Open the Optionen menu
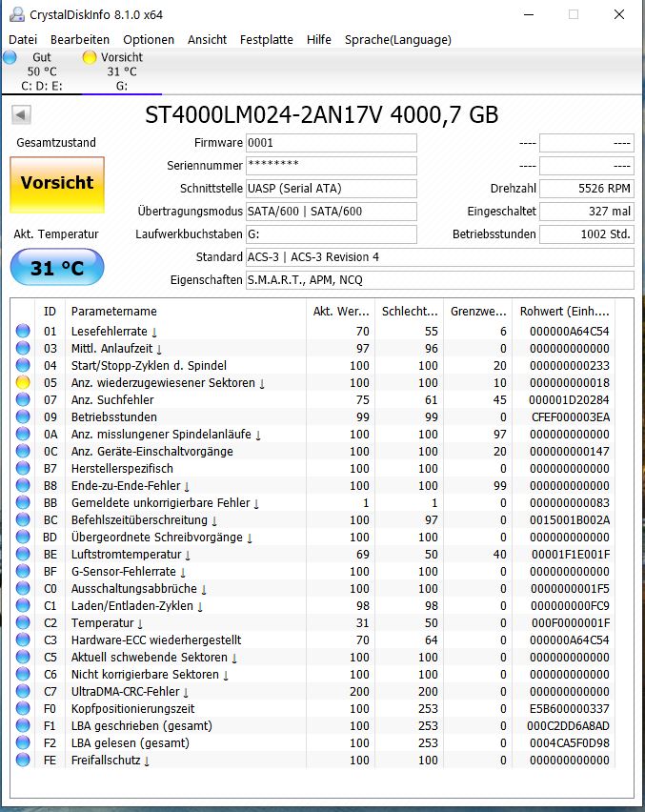This screenshot has width=645, height=812. click(x=149, y=39)
